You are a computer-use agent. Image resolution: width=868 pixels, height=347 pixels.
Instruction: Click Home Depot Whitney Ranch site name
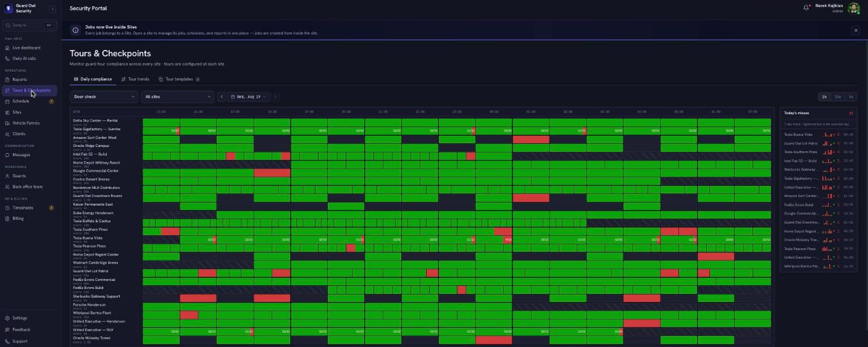[96, 162]
